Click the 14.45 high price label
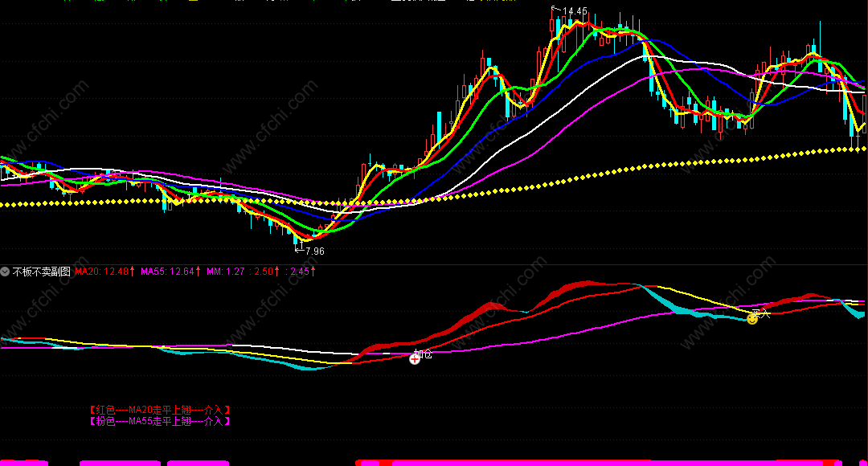Viewport: 868px width, 466px height. pos(575,11)
